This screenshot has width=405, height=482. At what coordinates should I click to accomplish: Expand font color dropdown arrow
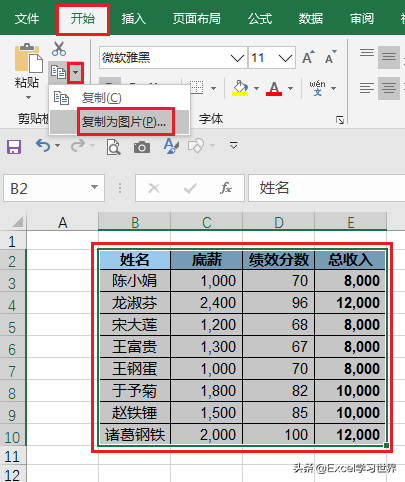click(x=290, y=88)
